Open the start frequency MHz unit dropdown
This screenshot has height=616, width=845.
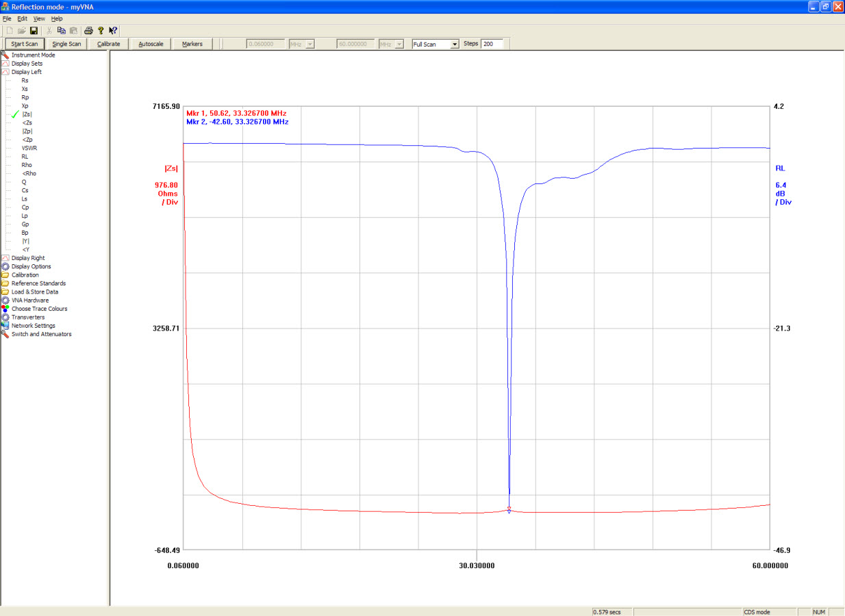[x=310, y=44]
